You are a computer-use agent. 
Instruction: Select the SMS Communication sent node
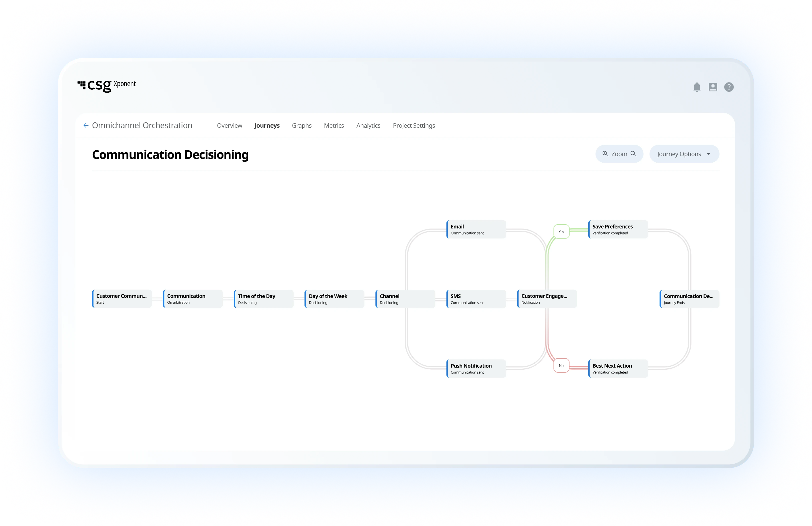[x=476, y=299]
